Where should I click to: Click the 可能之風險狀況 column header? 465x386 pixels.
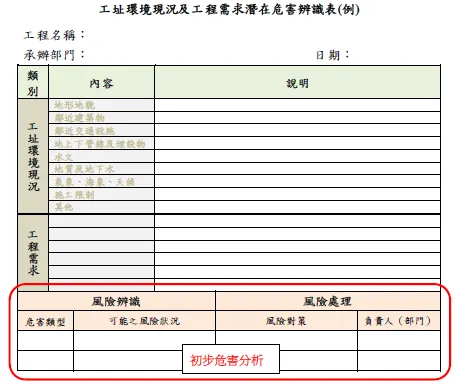(x=144, y=321)
